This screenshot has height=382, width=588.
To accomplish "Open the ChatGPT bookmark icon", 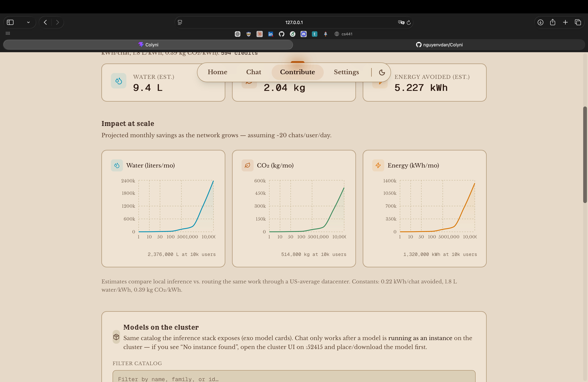I will (237, 34).
